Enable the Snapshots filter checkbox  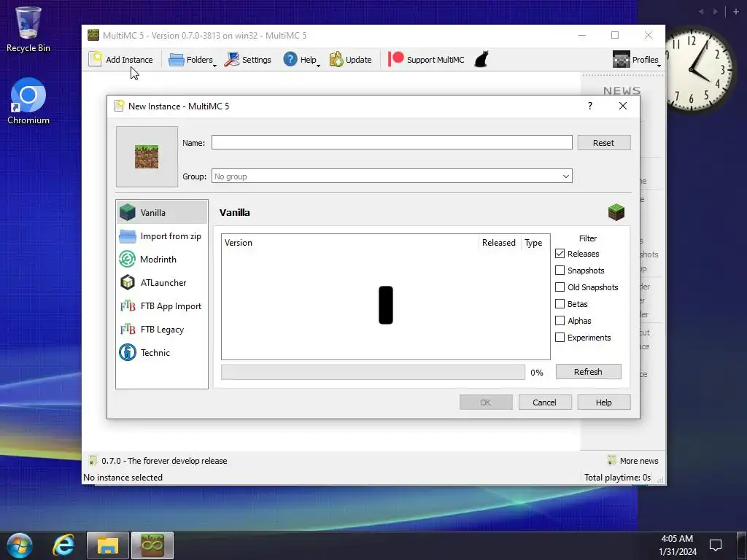pos(560,271)
